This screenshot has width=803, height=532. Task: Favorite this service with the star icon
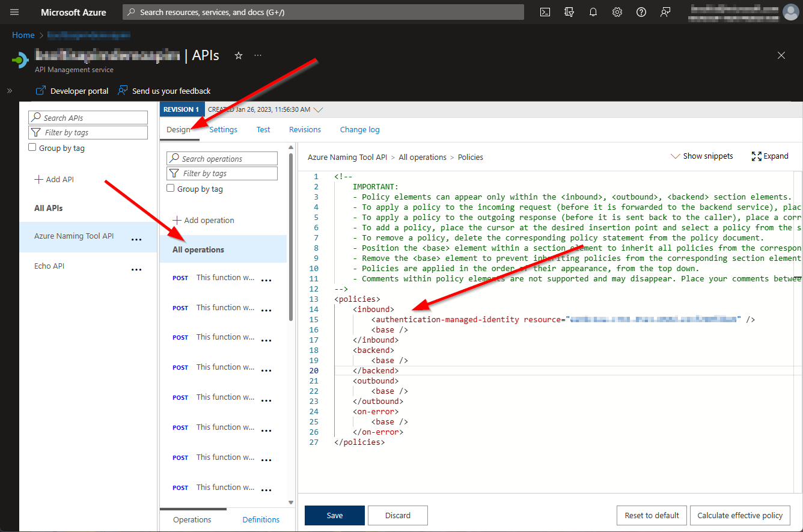tap(239, 55)
